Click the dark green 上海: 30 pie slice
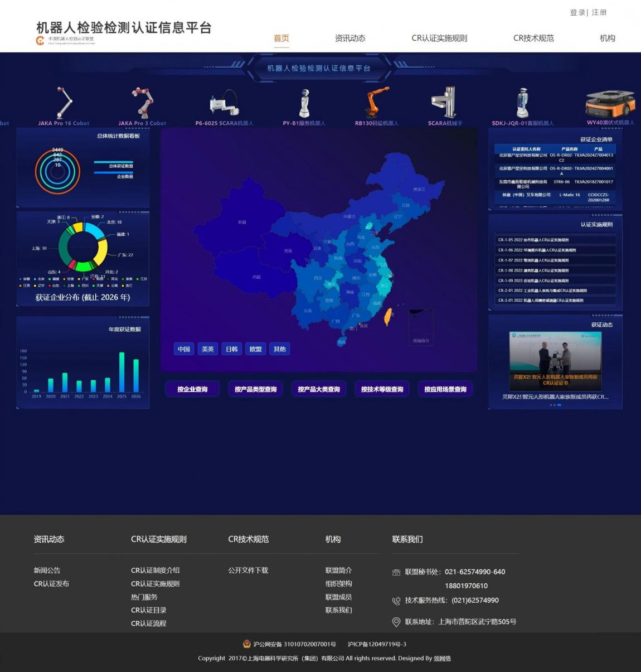Image resolution: width=641 pixels, height=672 pixels. click(64, 248)
